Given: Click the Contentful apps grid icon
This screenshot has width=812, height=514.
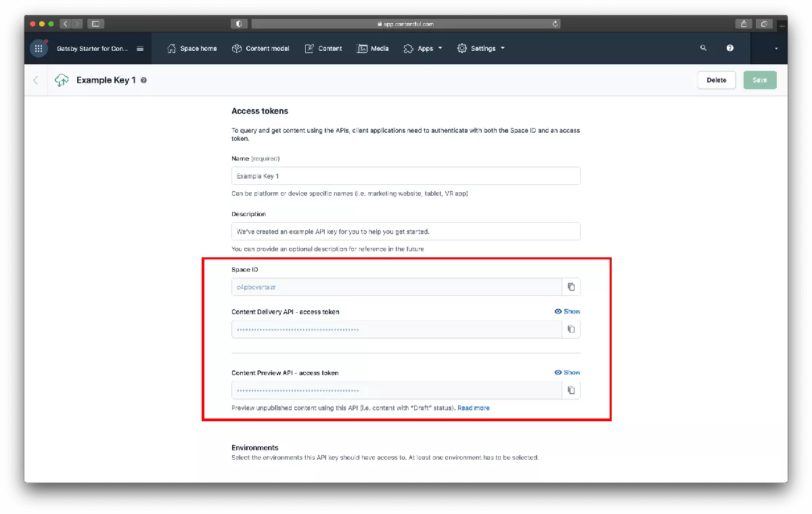Looking at the screenshot, I should coord(39,49).
